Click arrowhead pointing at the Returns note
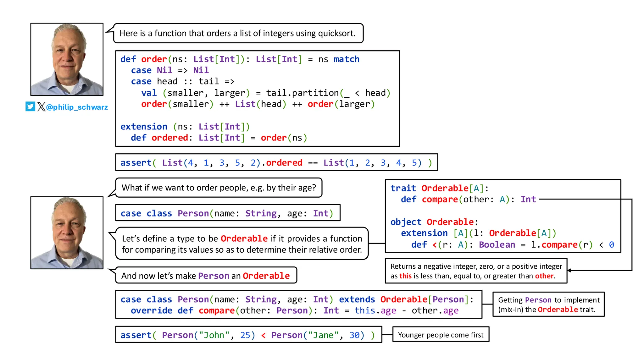 569,270
